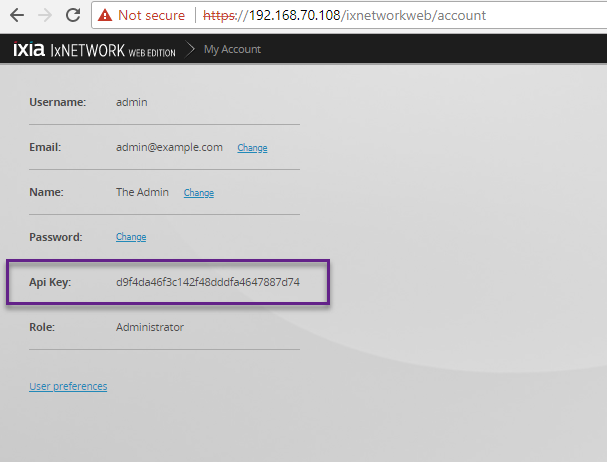Click Change link next to the email address
Screen dimensions: 607x462
click(x=252, y=148)
